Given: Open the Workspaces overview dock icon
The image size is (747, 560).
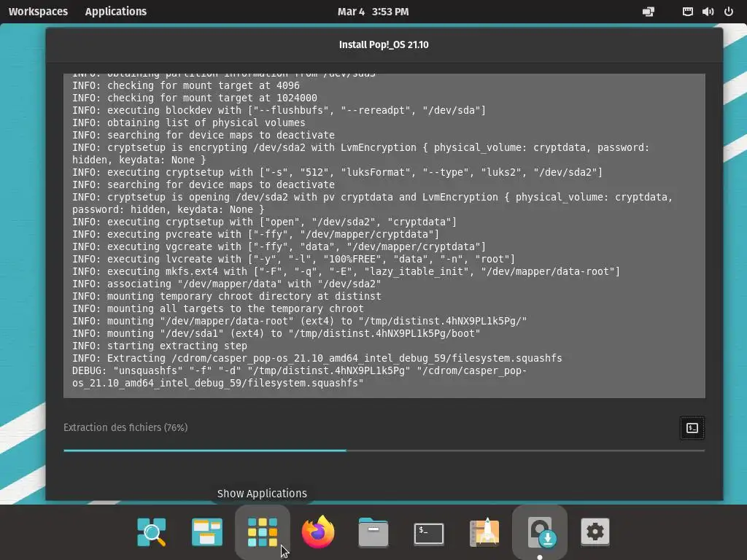Looking at the screenshot, I should (x=206, y=532).
